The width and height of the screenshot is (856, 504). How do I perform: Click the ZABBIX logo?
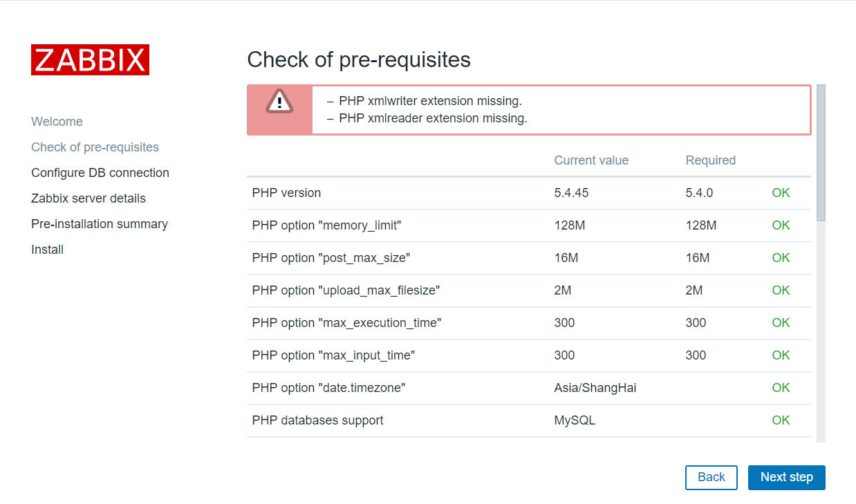(90, 60)
